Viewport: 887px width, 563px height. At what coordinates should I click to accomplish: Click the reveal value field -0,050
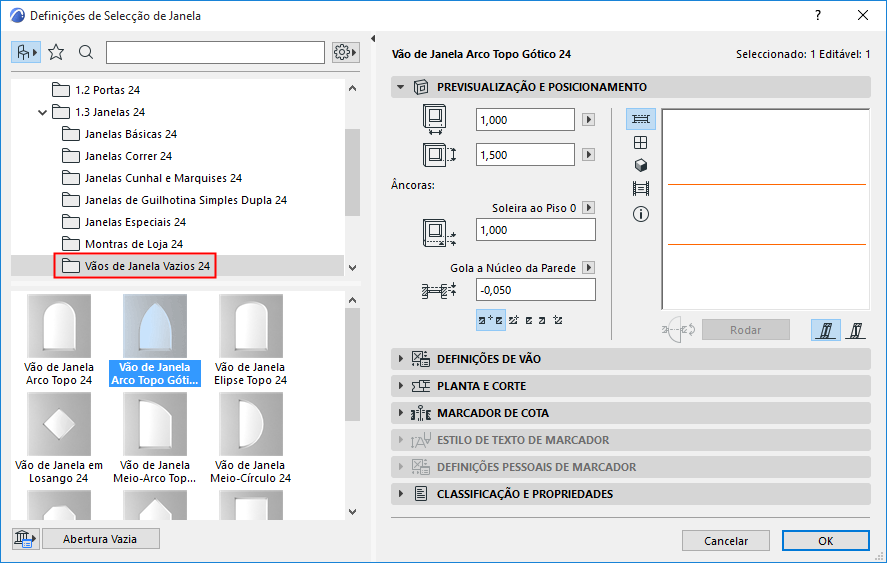[535, 290]
